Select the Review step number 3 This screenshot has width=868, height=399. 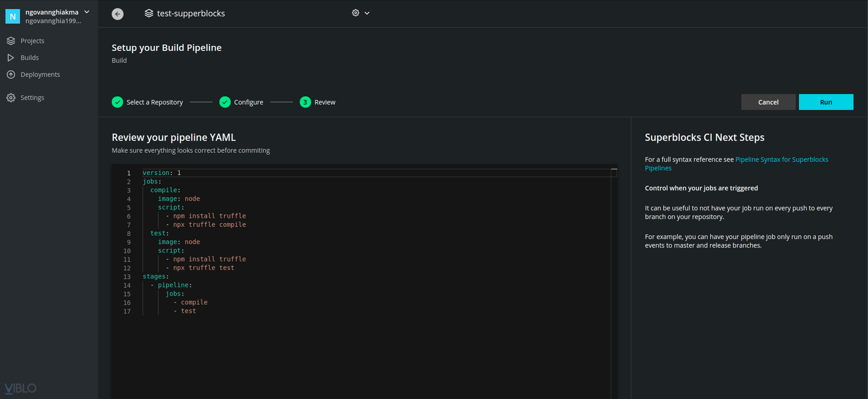(x=305, y=102)
